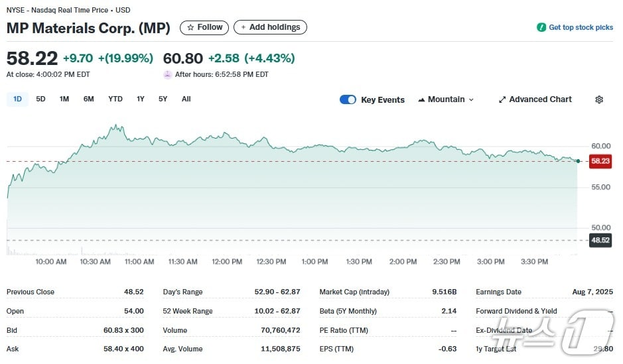Click the plus icon in Add holdings
The height and width of the screenshot is (364, 623).
[x=243, y=28]
